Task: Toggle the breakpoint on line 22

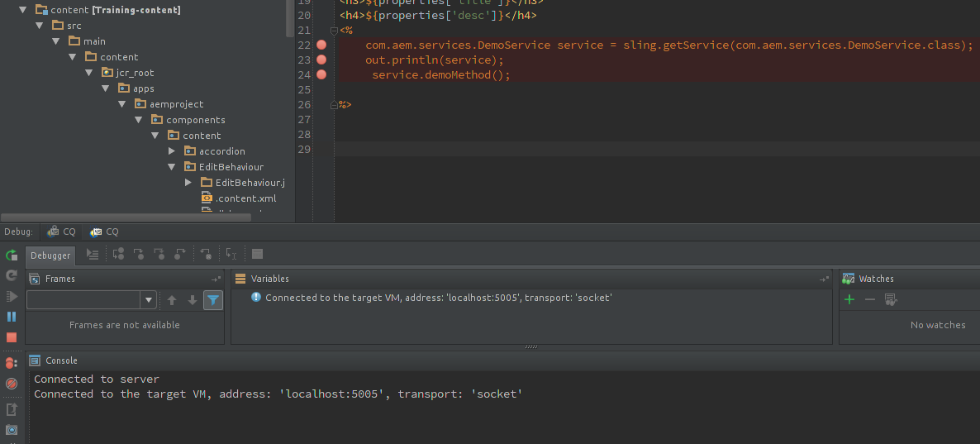Action: pos(321,45)
